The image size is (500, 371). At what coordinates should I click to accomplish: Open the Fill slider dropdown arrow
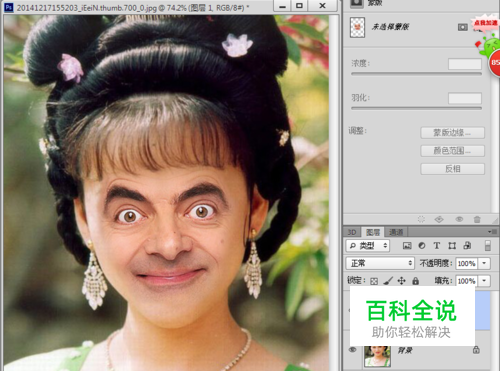pyautogui.click(x=484, y=281)
